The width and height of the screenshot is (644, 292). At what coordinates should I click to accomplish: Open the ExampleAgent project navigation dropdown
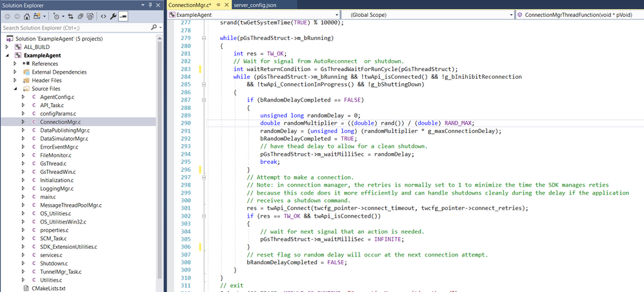click(337, 15)
